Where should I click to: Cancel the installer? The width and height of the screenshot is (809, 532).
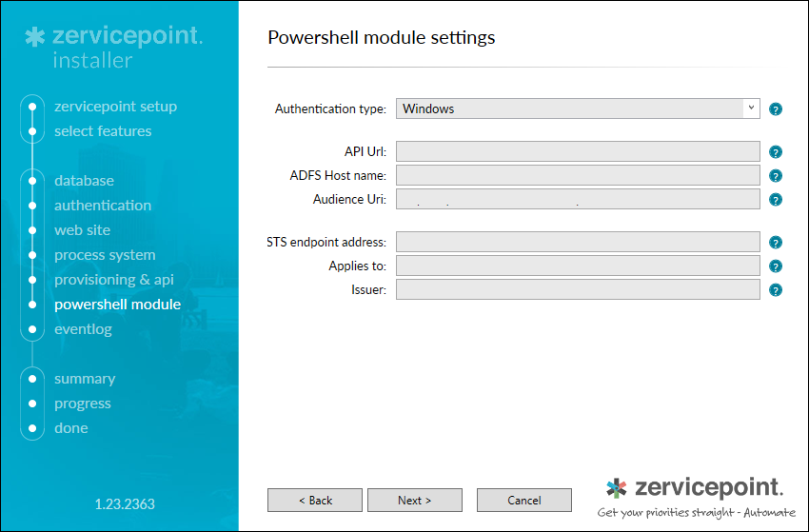pyautogui.click(x=524, y=500)
